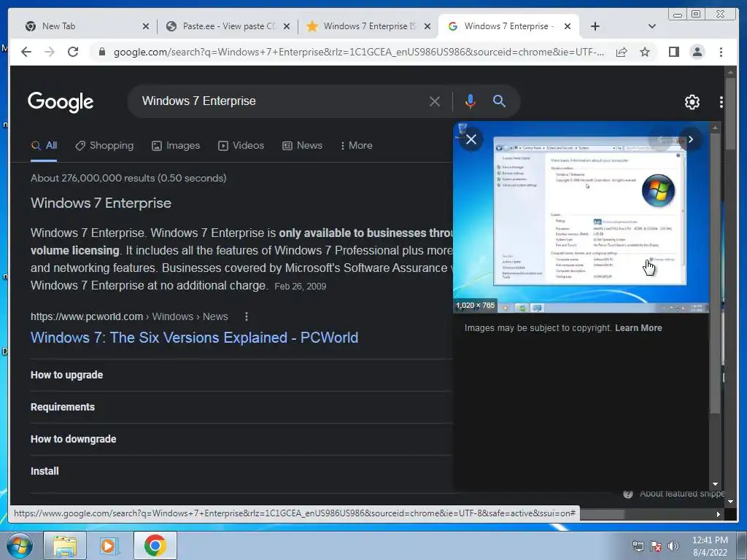Submit search with the magnifier icon
Image resolution: width=747 pixels, height=560 pixels.
(499, 101)
